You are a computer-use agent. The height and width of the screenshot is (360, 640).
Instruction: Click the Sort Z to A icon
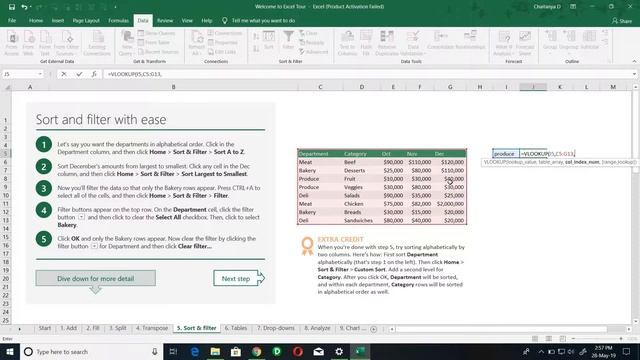pos(256,49)
